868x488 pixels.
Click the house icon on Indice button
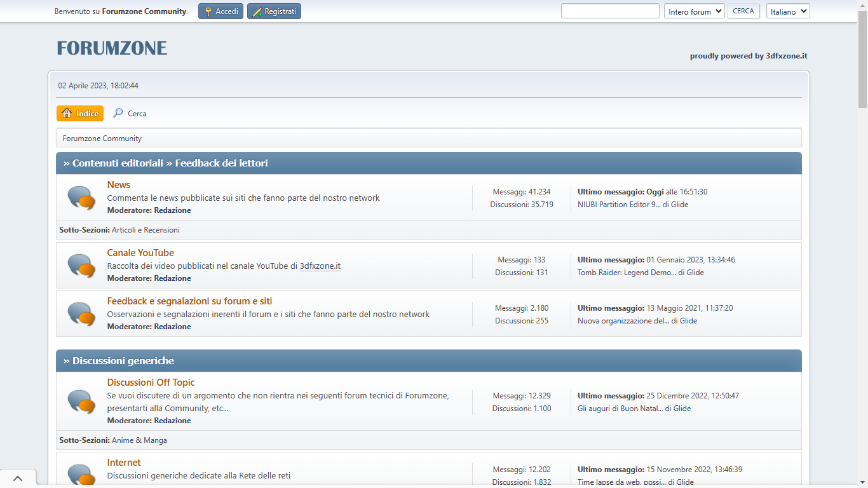pyautogui.click(x=67, y=113)
